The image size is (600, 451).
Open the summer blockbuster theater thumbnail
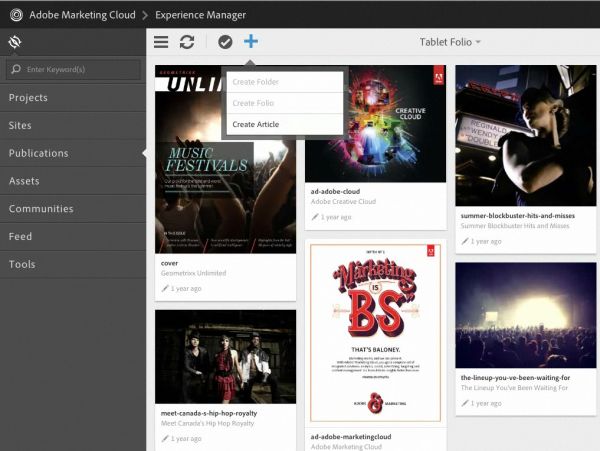pyautogui.click(x=526, y=135)
